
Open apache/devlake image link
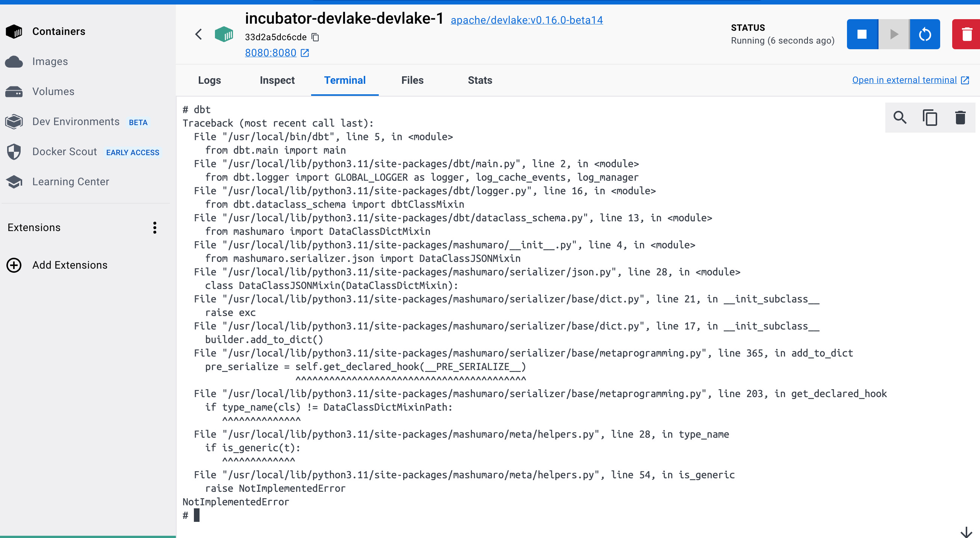point(526,20)
